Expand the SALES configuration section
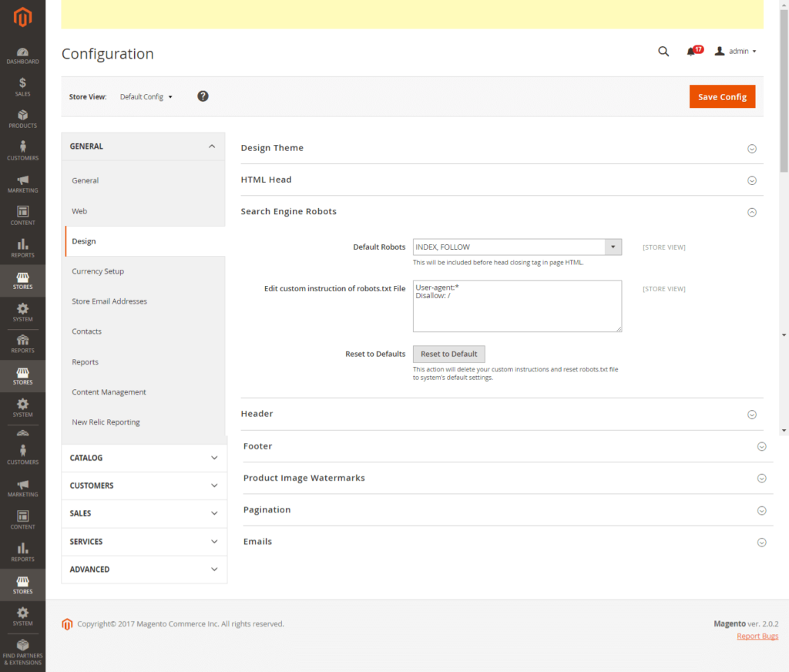The height and width of the screenshot is (672, 789). pos(144,513)
